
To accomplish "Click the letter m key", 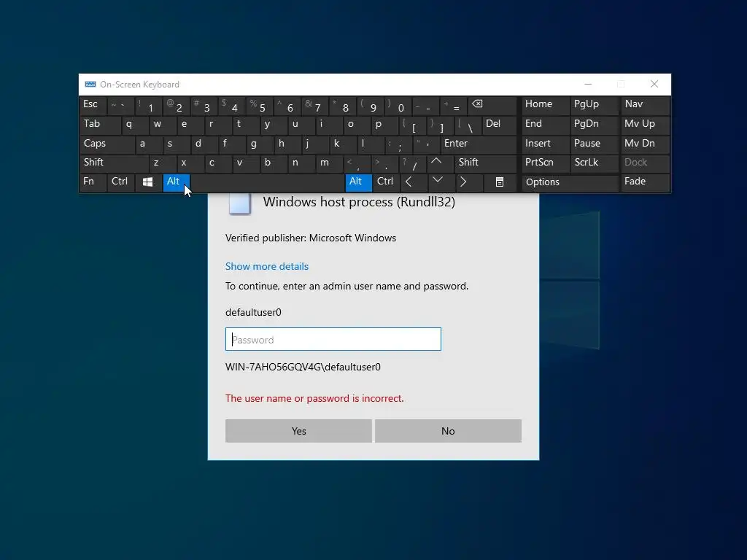I will coord(329,163).
